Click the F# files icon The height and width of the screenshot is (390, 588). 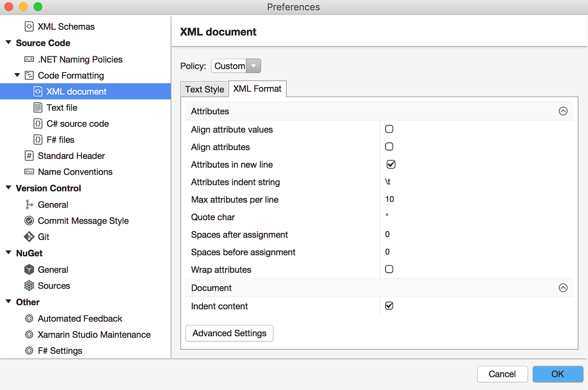38,140
